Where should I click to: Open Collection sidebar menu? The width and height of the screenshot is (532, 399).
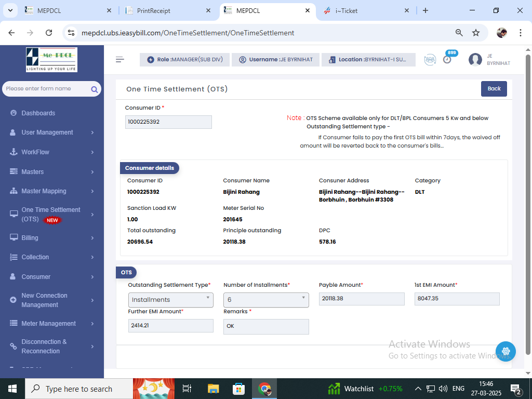coord(51,257)
